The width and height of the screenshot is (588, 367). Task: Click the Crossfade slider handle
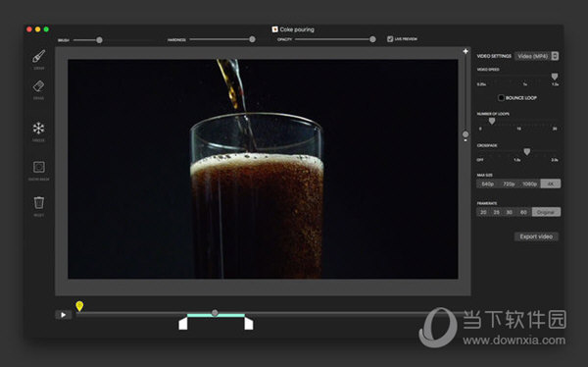[x=527, y=152]
